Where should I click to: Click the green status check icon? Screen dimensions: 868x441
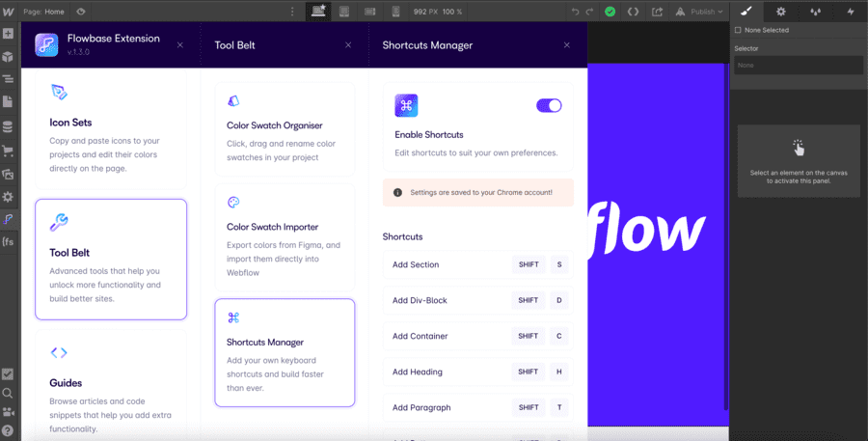point(610,11)
